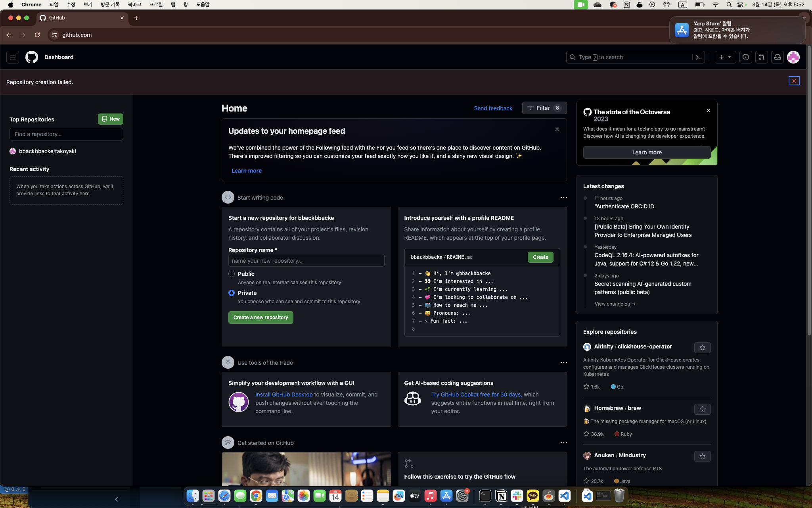Open the View changelog link
Image resolution: width=812 pixels, height=508 pixels.
click(x=615, y=304)
